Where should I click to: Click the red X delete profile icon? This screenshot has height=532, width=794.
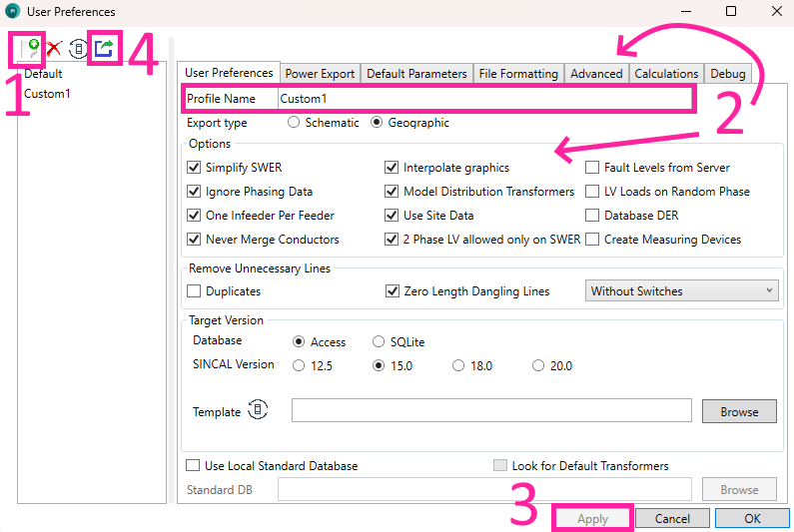click(54, 48)
